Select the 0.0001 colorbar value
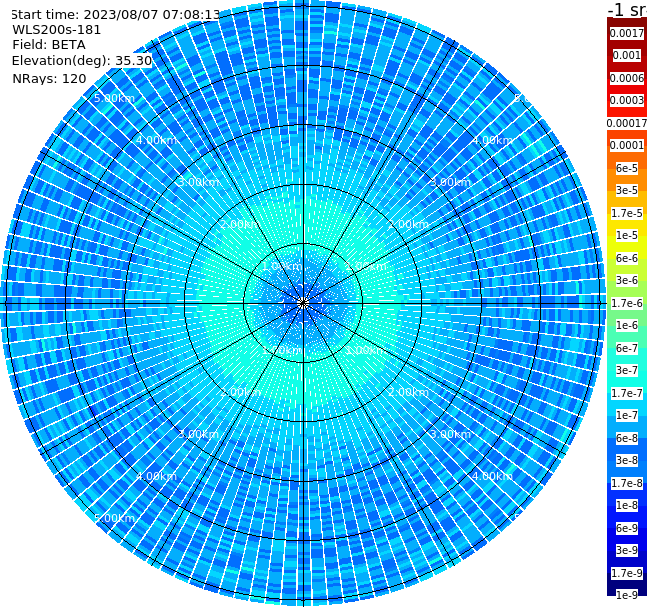Screen dimensions: 647x607 [x=627, y=145]
